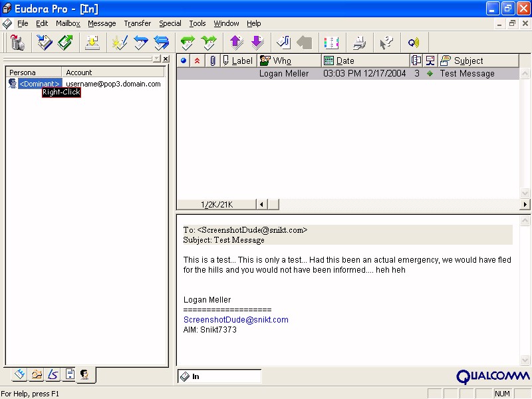
Task: Restore the inner In mailbox window
Action: [512, 23]
